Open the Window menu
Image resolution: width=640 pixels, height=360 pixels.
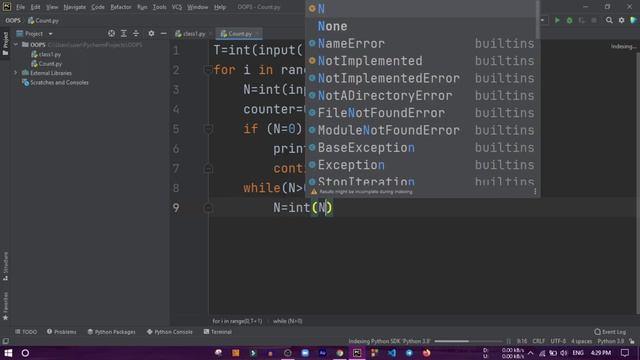pos(198,7)
